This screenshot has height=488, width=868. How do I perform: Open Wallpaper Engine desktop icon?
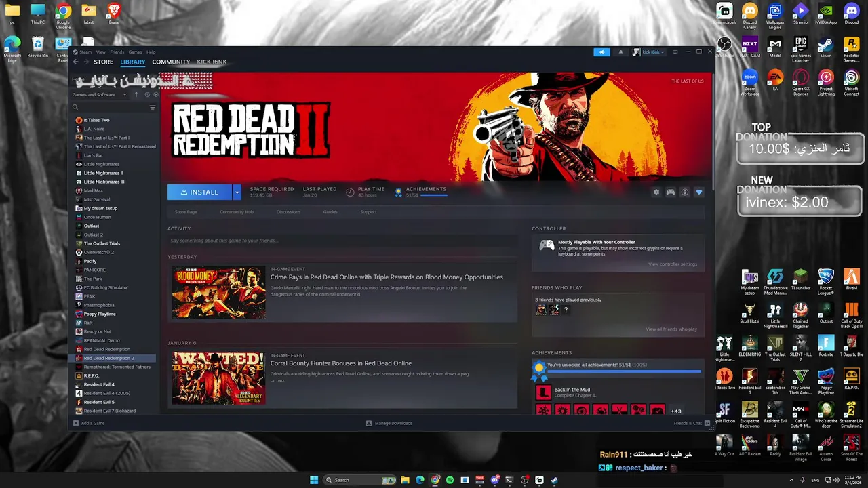(x=775, y=16)
